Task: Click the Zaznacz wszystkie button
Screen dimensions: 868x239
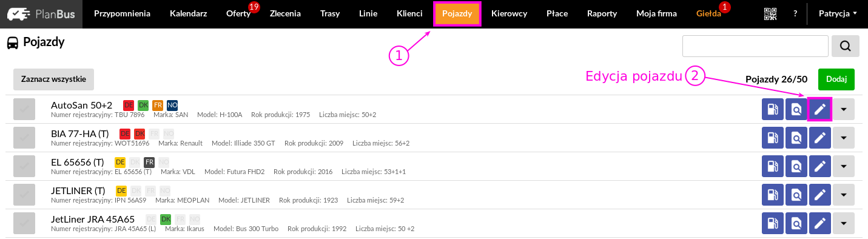Action: pyautogui.click(x=53, y=79)
